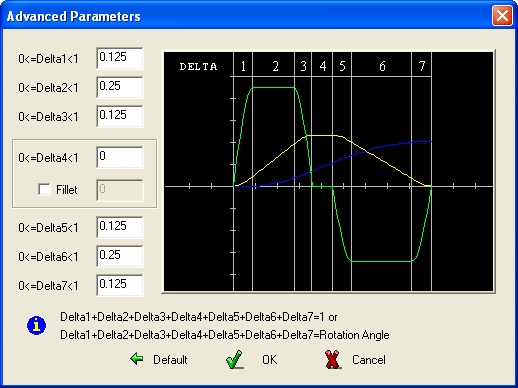Image resolution: width=518 pixels, height=388 pixels.
Task: Click the green checkmark OK icon
Action: (235, 360)
